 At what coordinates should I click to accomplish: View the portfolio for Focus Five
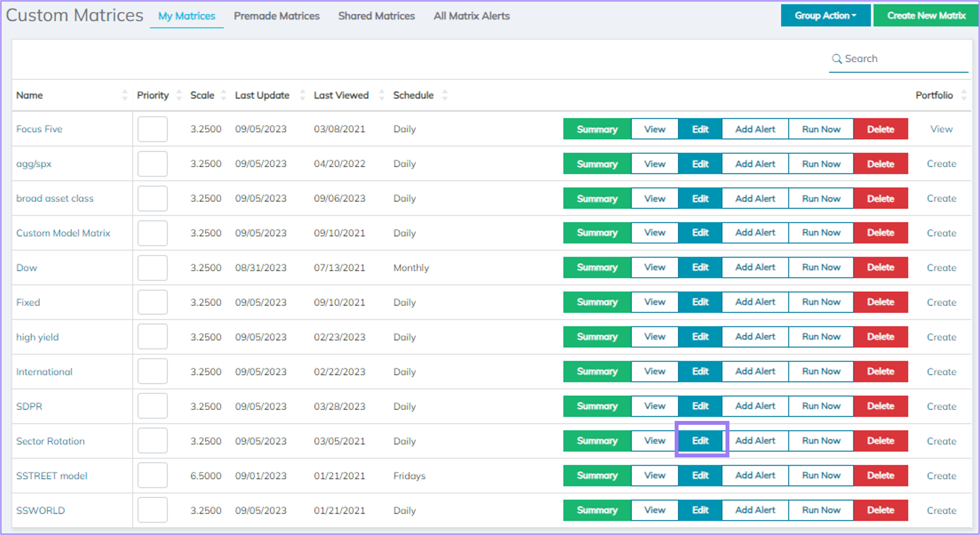click(x=941, y=129)
